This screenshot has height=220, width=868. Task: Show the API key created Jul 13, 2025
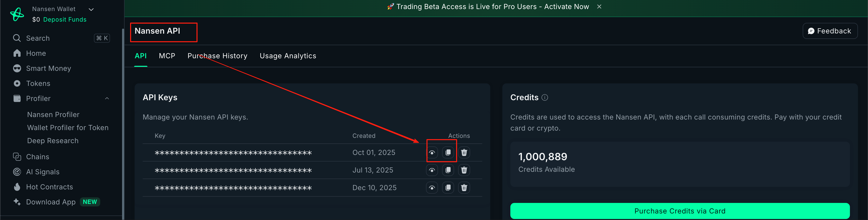(x=432, y=170)
